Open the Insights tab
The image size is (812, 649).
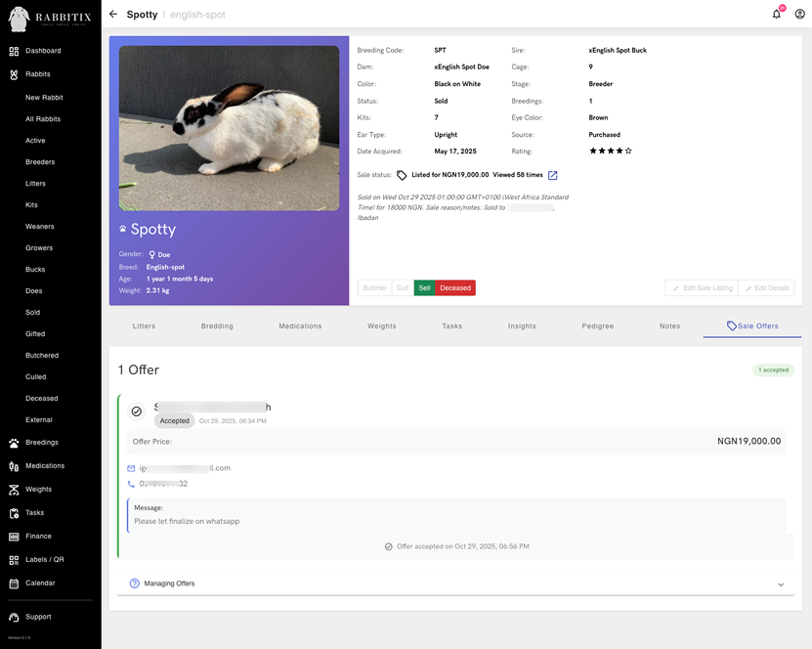click(522, 325)
